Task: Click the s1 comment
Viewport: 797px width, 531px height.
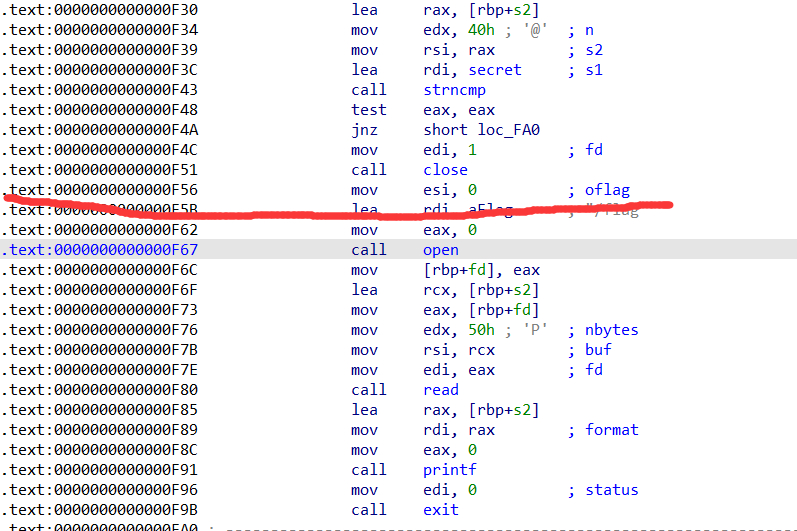Action: 594,70
